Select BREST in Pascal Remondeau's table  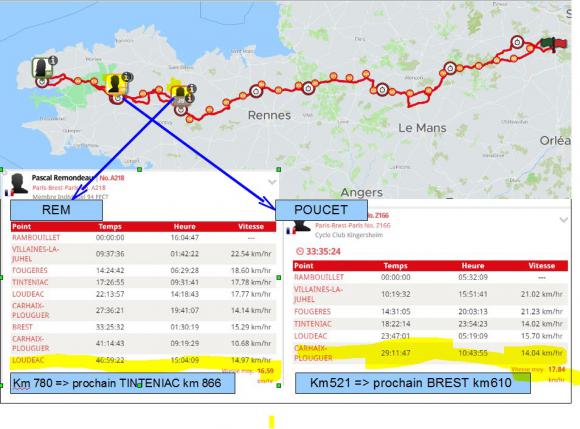click(x=22, y=327)
